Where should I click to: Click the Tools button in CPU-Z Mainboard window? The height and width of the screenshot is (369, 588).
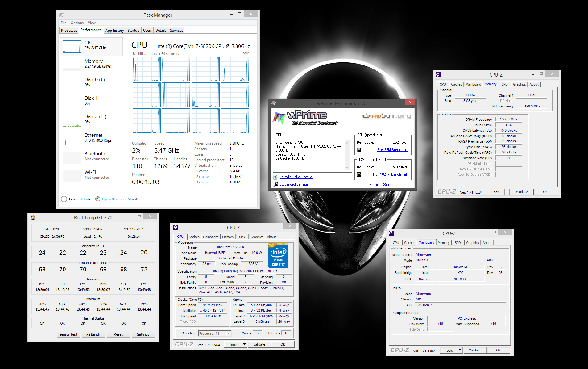click(x=449, y=350)
